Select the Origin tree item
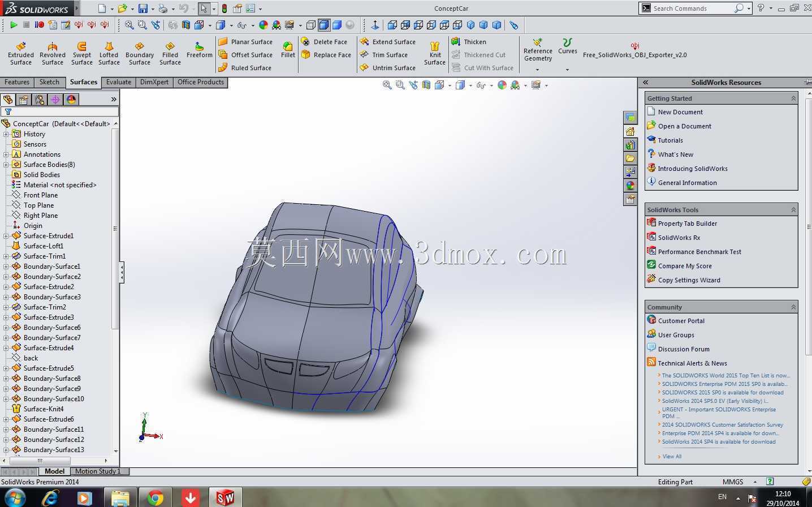Screen dimensions: 812x507 point(33,226)
